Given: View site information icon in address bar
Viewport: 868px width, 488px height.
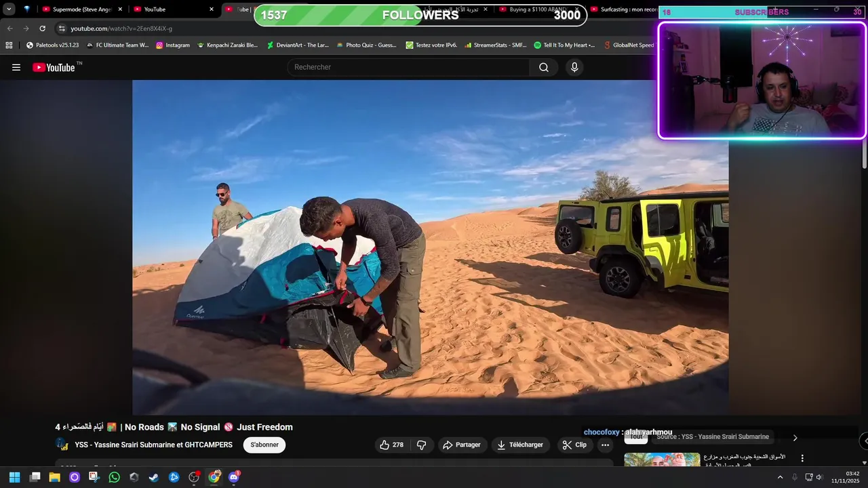Looking at the screenshot, I should click(x=62, y=28).
